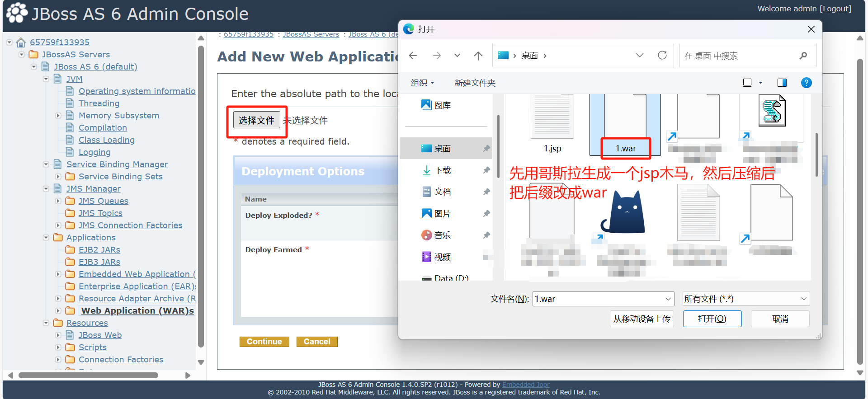Viewport: 868px width, 399px height.
Task: Click the Scripts folder icon in tree
Action: coord(70,347)
